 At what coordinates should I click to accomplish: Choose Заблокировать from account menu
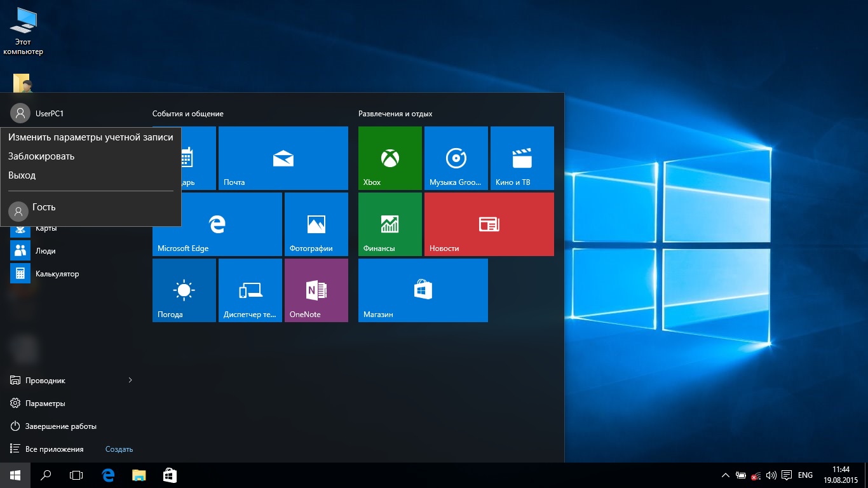(x=41, y=156)
